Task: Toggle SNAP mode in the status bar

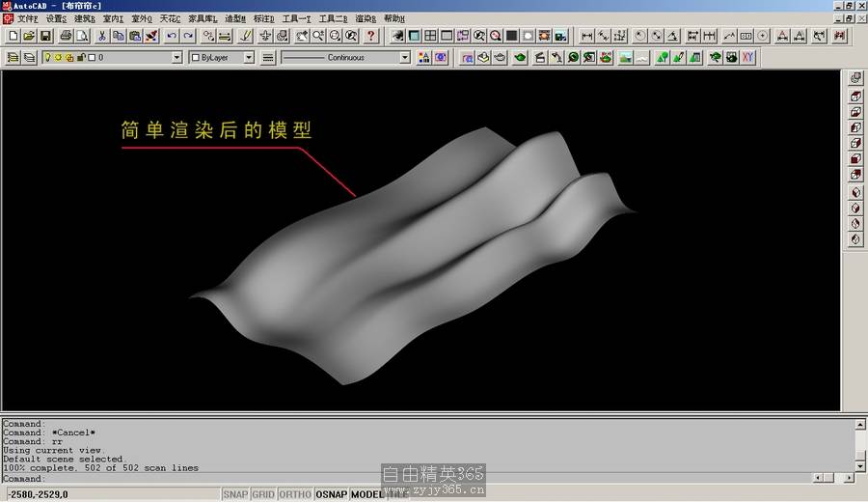Action: 235,494
